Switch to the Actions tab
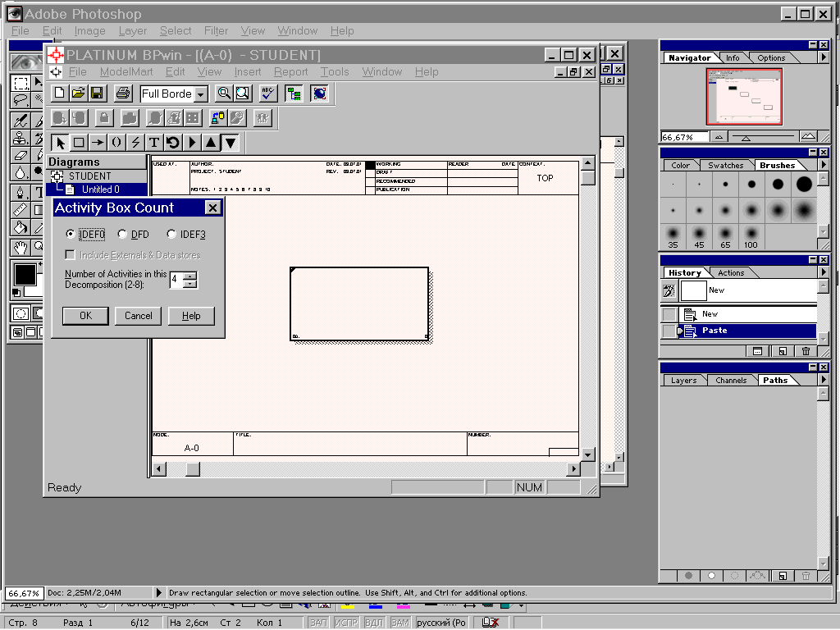Screen dimensions: 840x630 (731, 272)
